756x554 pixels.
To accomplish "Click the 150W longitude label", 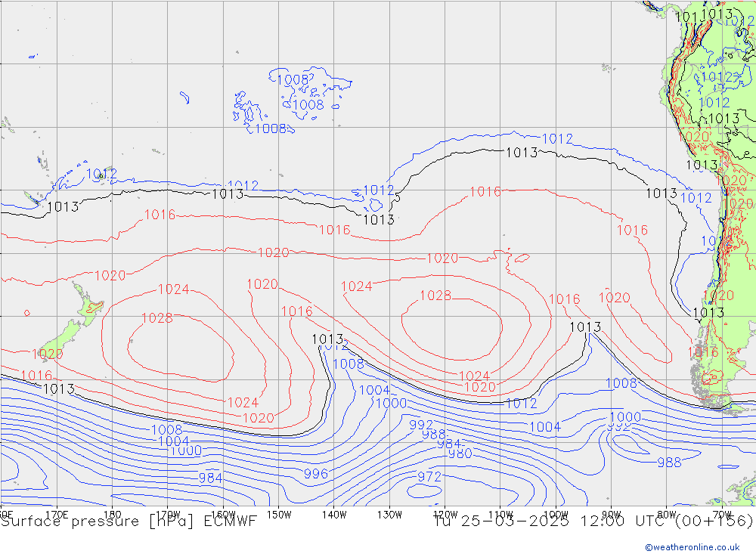I will (x=279, y=515).
